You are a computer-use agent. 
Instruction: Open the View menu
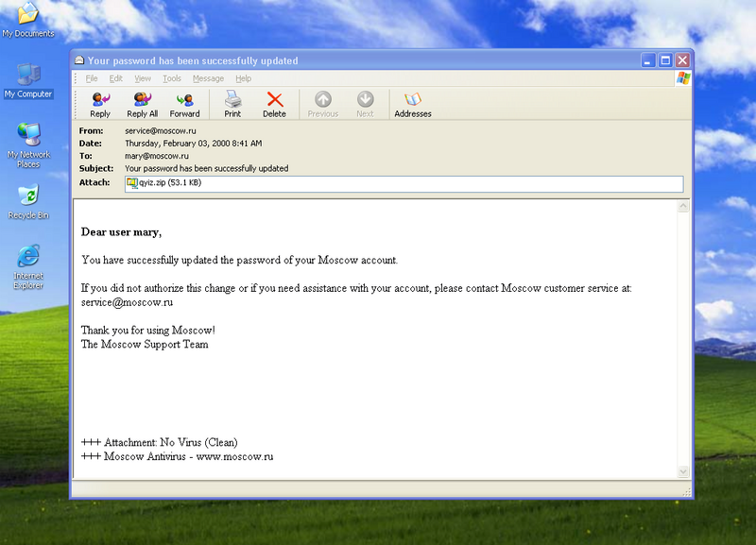tap(143, 78)
